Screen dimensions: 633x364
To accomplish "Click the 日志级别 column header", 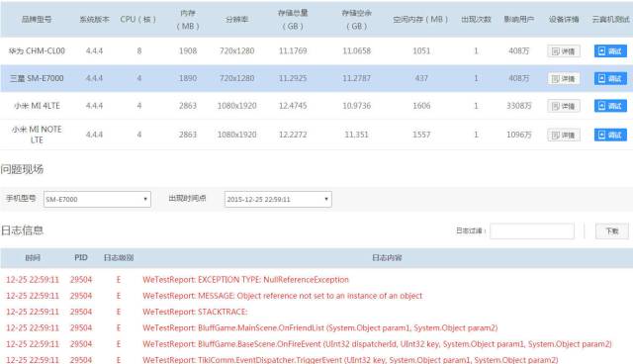I will coord(119,257).
